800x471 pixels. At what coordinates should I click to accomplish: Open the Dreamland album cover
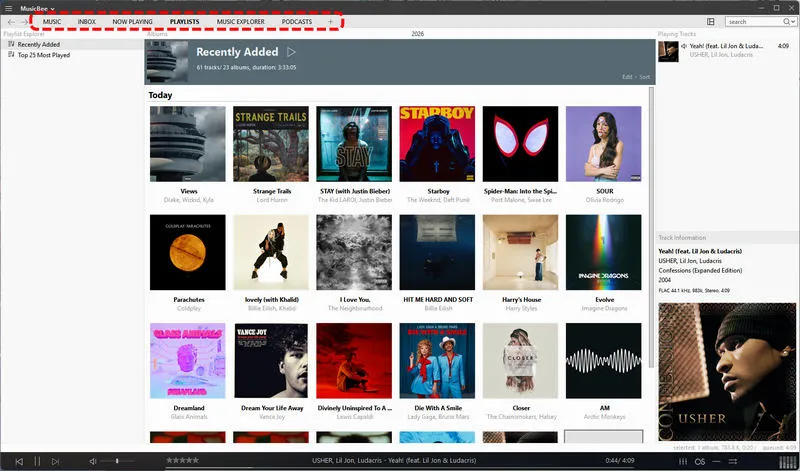188,361
